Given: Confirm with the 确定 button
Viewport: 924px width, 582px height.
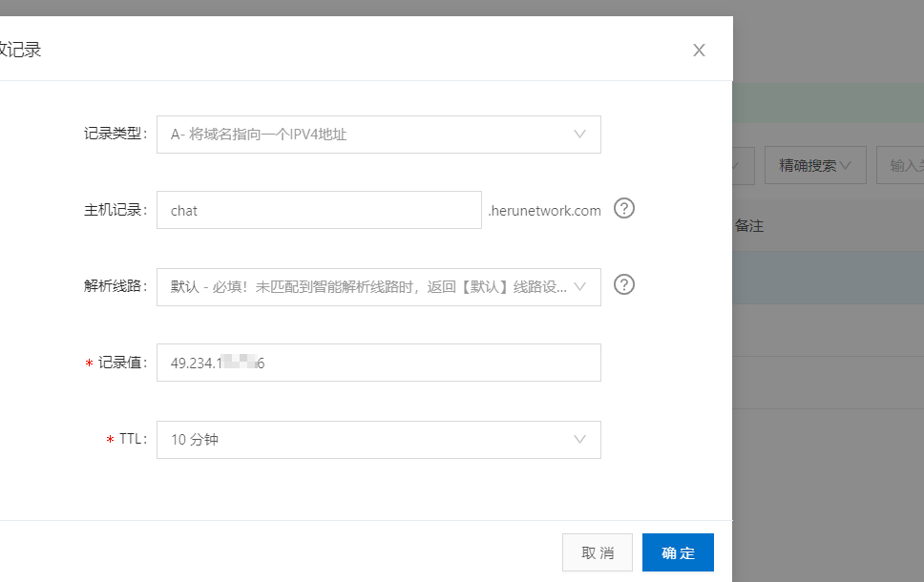Looking at the screenshot, I should click(x=678, y=552).
